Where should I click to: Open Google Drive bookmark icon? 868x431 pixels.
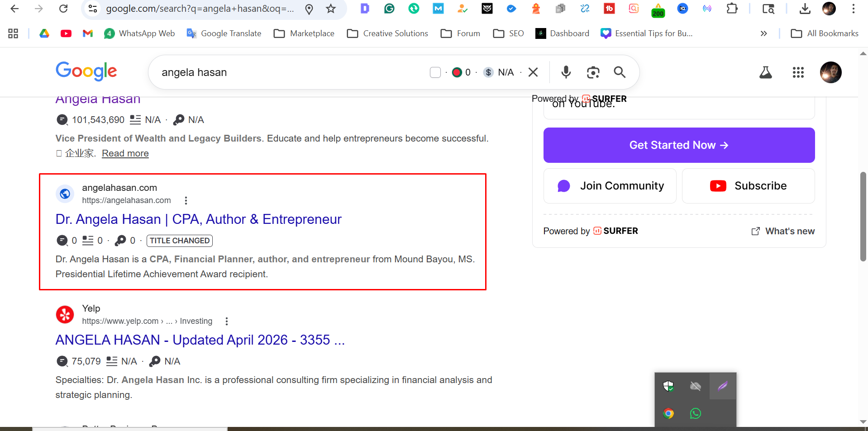pyautogui.click(x=44, y=33)
